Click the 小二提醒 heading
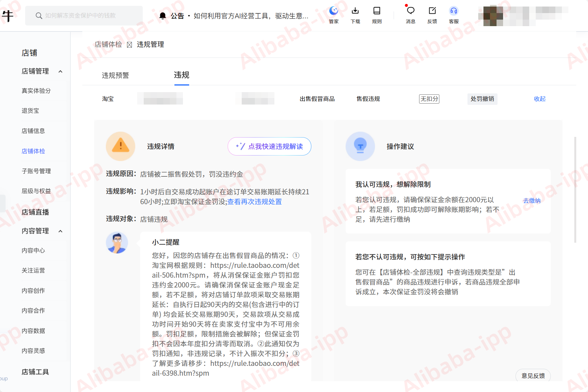The image size is (588, 392). coord(166,242)
